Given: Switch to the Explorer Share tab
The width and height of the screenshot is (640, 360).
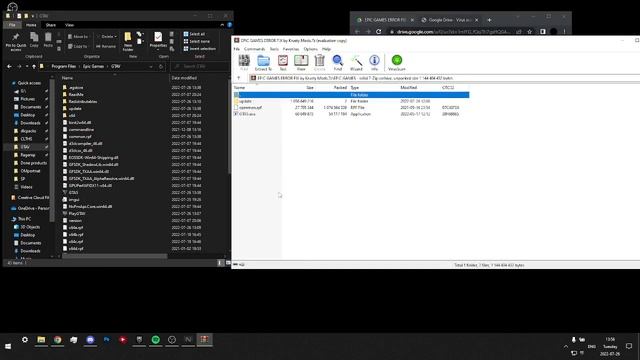Looking at the screenshot, I should point(51,25).
